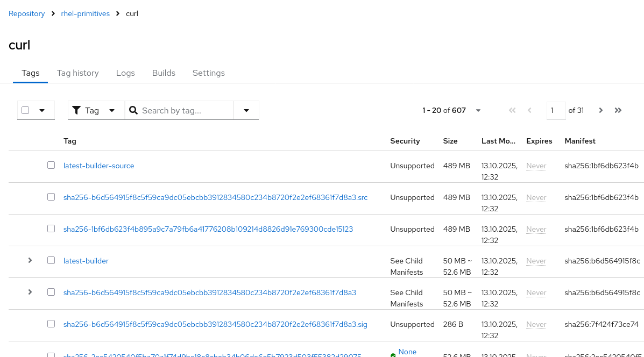Screen dimensions: 644x357
Task: Click the search magnifier icon
Action: tap(133, 110)
